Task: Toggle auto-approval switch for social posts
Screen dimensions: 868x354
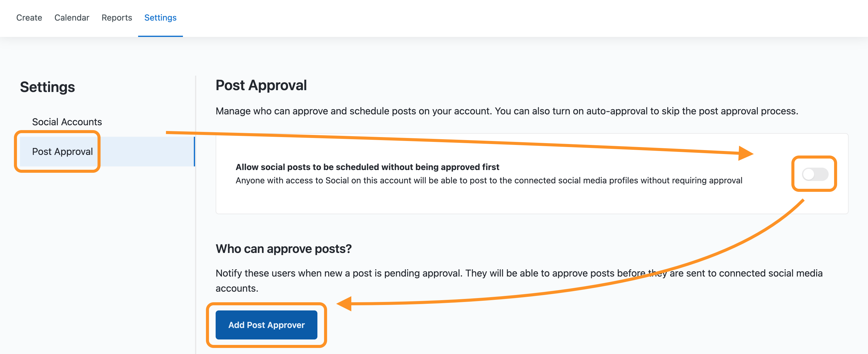Action: click(815, 174)
